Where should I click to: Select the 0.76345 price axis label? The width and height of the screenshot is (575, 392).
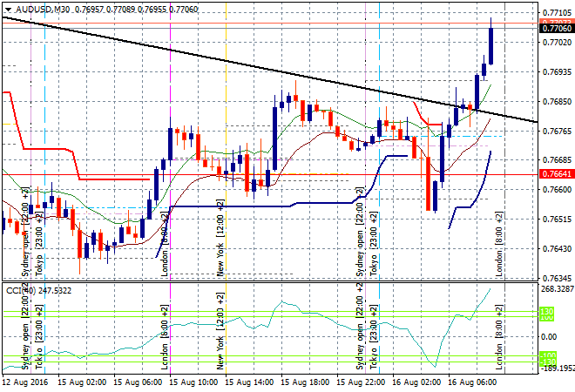pyautogui.click(x=557, y=278)
